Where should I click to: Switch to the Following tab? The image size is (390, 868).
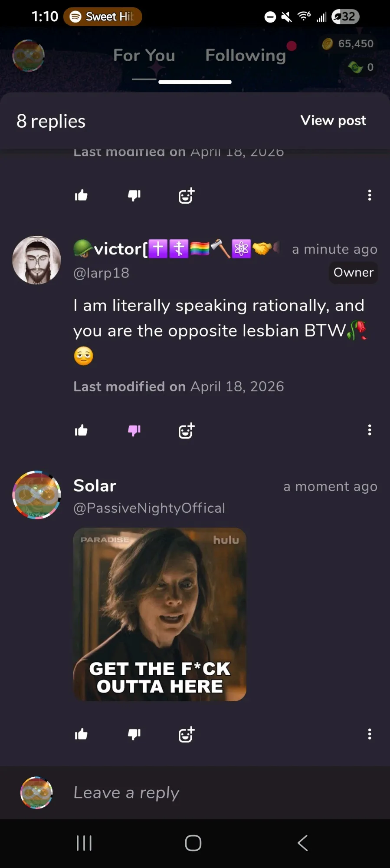246,56
